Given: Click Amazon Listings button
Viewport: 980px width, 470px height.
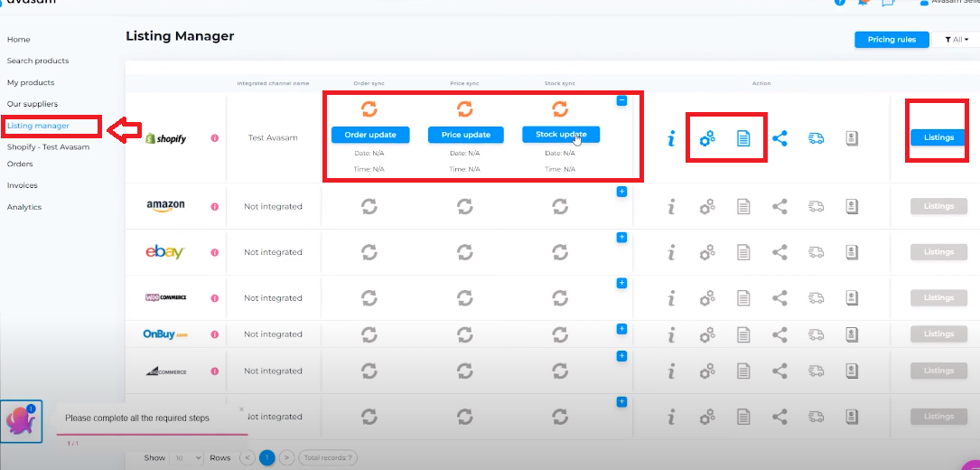Looking at the screenshot, I should click(x=938, y=206).
